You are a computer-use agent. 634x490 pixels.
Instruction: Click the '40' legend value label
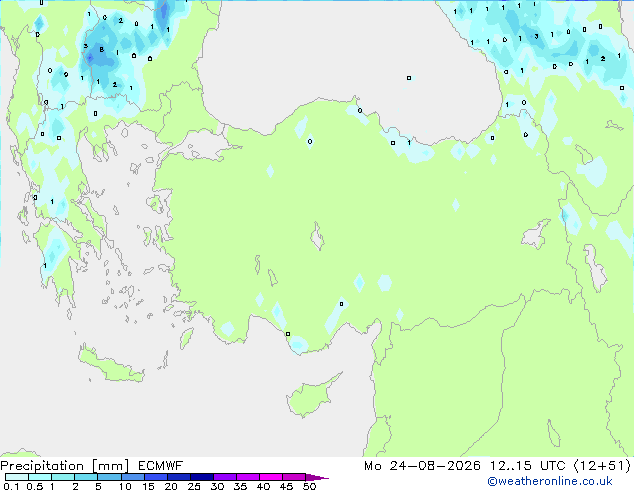263,486
